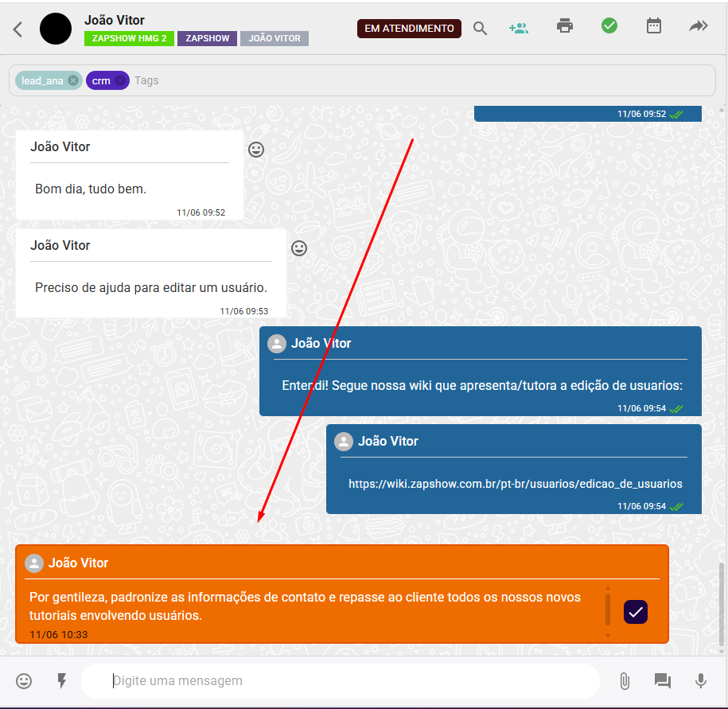The image size is (728, 709).
Task: Remove the crm tag
Action: 119,80
